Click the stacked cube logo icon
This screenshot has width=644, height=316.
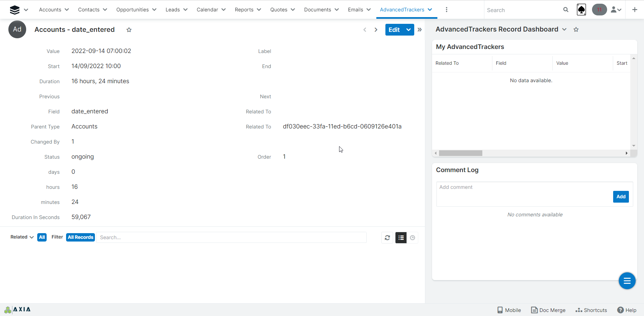tap(15, 10)
